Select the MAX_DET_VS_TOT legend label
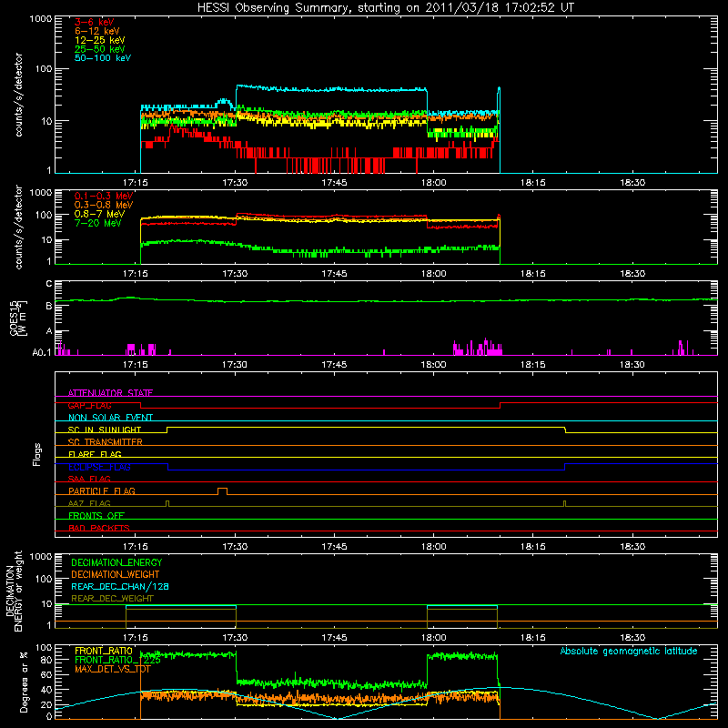This screenshot has width=728, height=728. (112, 669)
